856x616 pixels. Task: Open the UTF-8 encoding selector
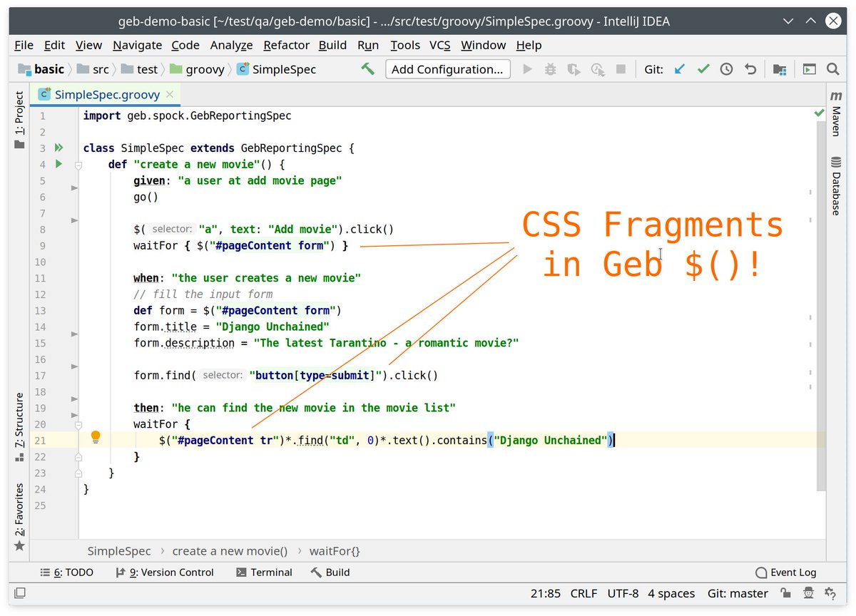[x=623, y=593]
